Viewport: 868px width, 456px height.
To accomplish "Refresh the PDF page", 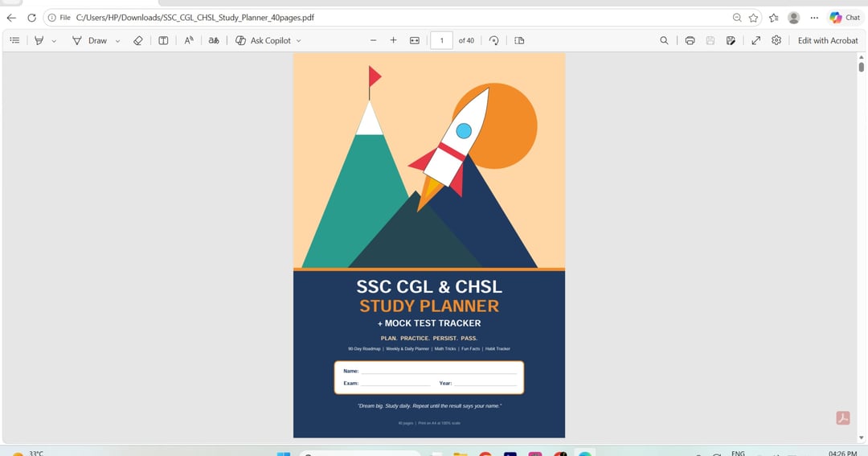I will tap(31, 18).
